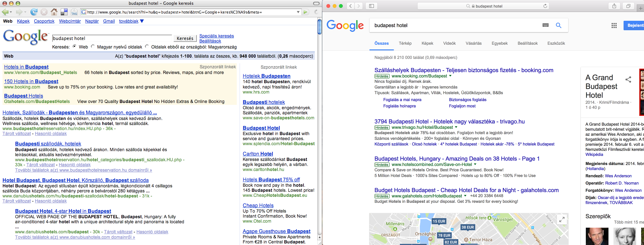The height and width of the screenshot is (245, 644).
Task: Open the Google apps grid
Action: (x=614, y=26)
